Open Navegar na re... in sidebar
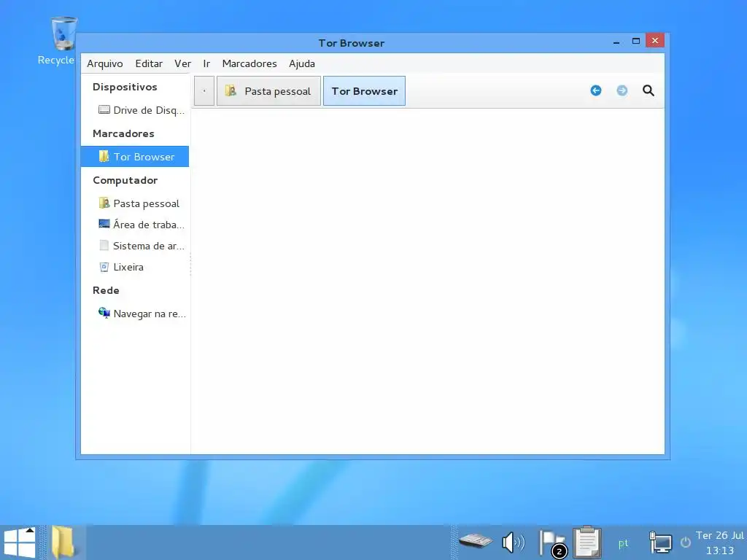This screenshot has width=747, height=560. pos(135,314)
